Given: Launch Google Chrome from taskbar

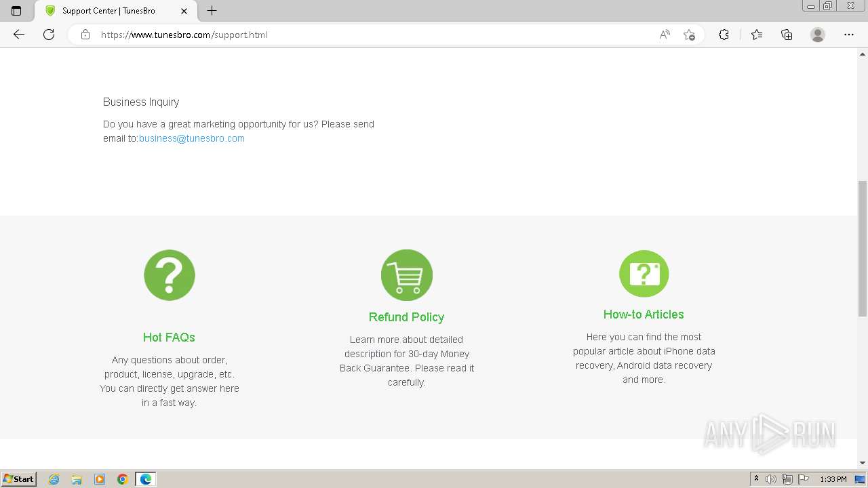Looking at the screenshot, I should click(123, 479).
